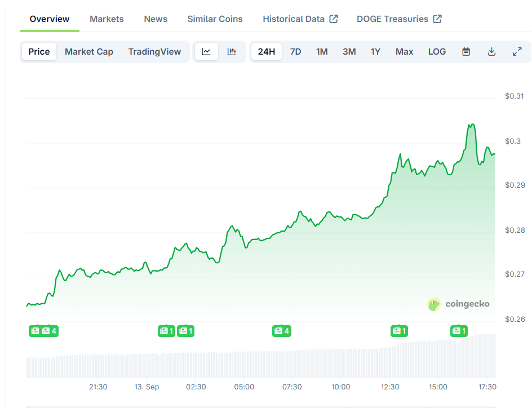Viewport: 532px width, 408px height.
Task: Click the news marker near 12:30
Action: (399, 331)
